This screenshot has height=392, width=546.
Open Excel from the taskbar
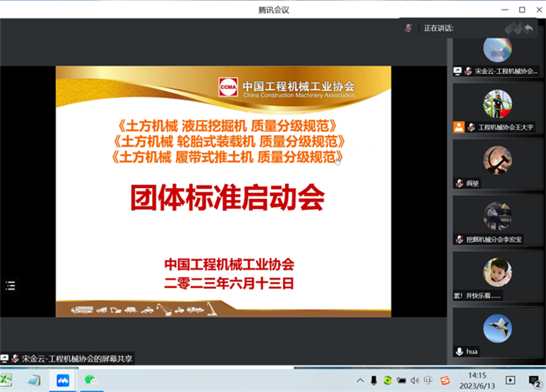point(6,379)
